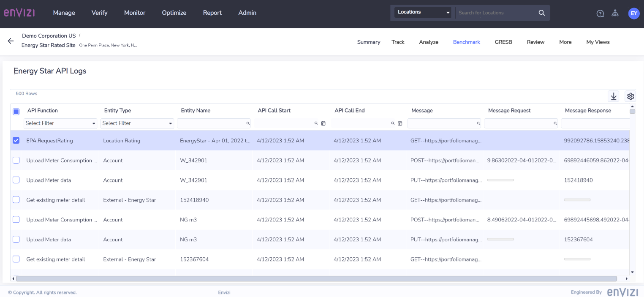
Task: Click the Energy Star API Logs heading
Action: point(50,71)
